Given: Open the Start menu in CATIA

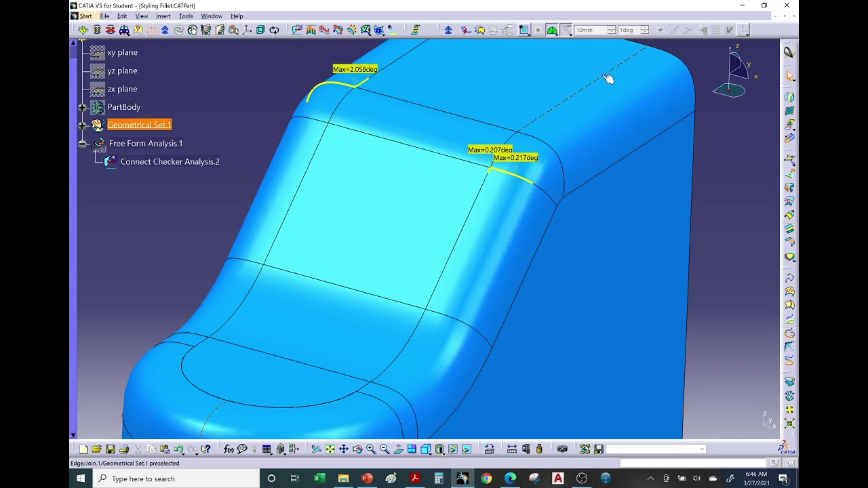Looking at the screenshot, I should [x=85, y=16].
